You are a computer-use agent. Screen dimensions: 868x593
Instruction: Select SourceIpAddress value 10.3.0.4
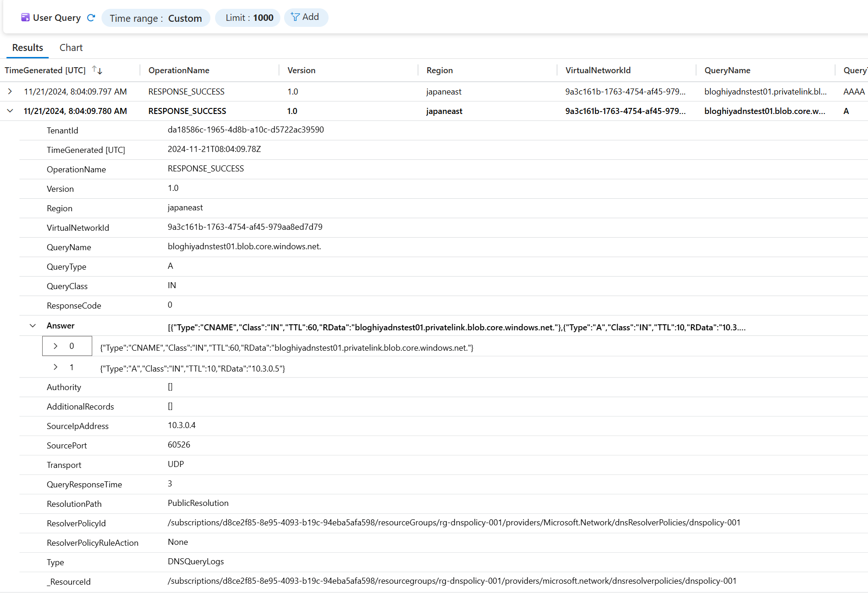pyautogui.click(x=182, y=425)
